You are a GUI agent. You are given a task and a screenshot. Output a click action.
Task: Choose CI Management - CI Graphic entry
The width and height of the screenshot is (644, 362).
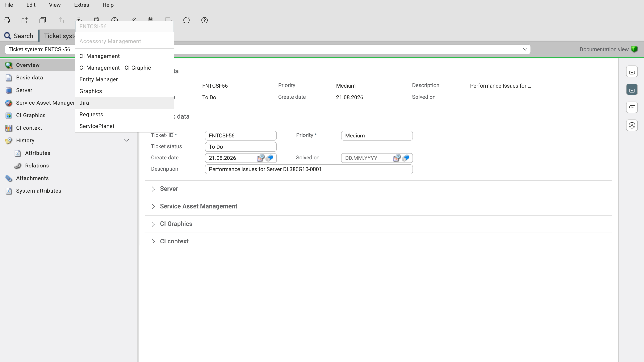124,68
